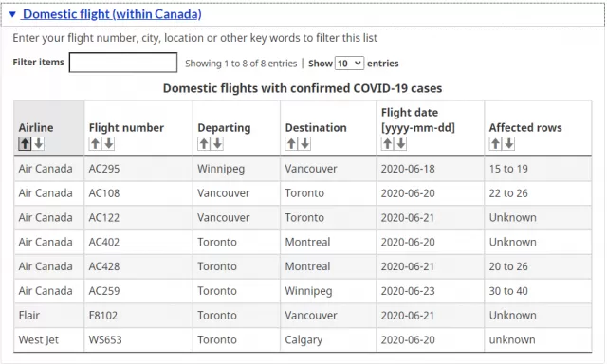This screenshot has height=364, width=607.
Task: Focus the Filter items text box
Action: pyautogui.click(x=123, y=63)
